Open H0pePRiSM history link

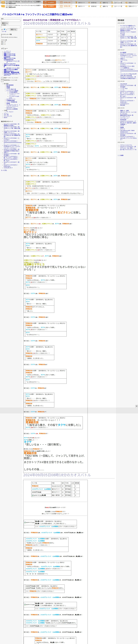click(x=123, y=84)
